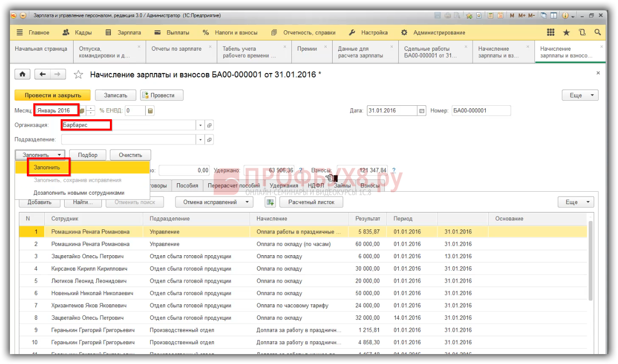This screenshot has height=364, width=618.
Task: Expand the Подразделение dropdown arrow
Action: click(201, 140)
